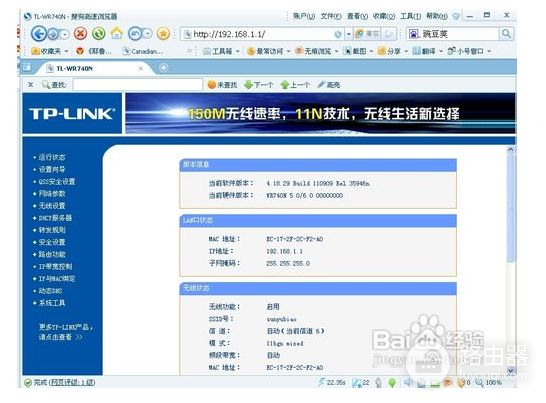The image size is (546, 403).
Task: Open 动态DNS in the router sidebar
Action: [50, 291]
